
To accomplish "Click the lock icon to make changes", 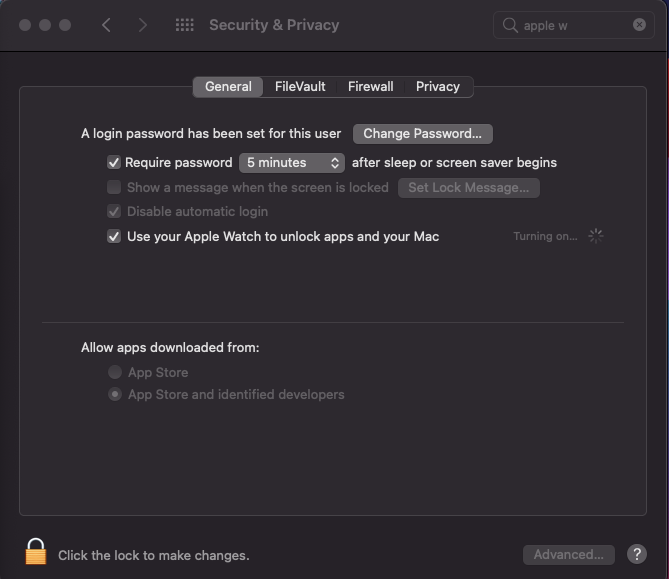I will pos(36,552).
